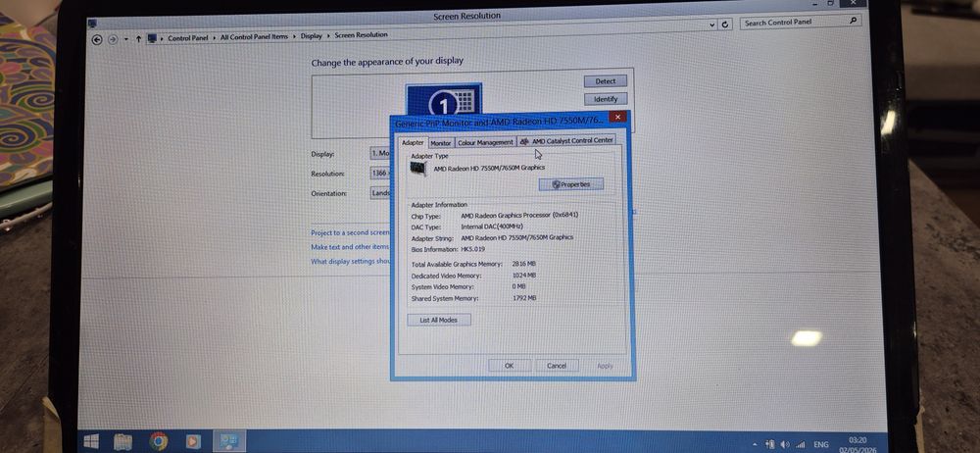
Task: Switch to the Adapter tab
Action: [413, 142]
